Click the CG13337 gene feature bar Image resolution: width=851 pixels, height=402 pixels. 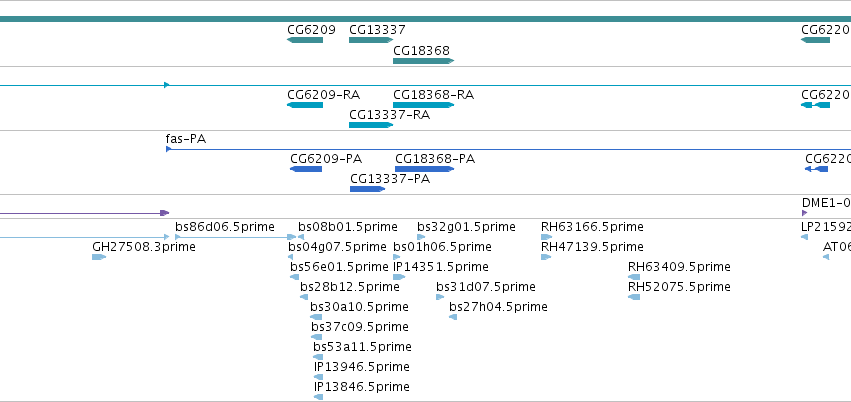tap(371, 40)
